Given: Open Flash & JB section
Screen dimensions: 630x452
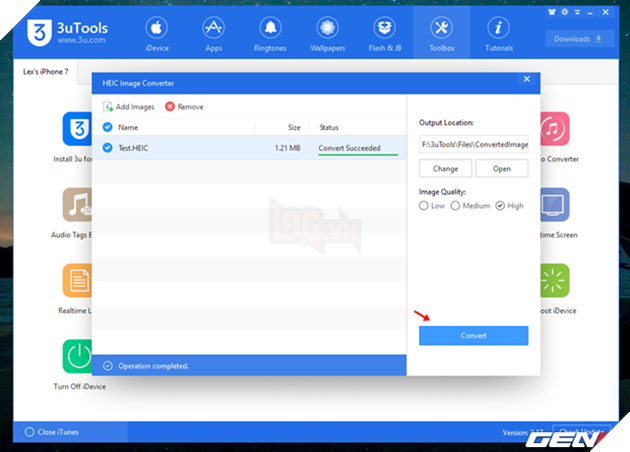Looking at the screenshot, I should [x=385, y=35].
